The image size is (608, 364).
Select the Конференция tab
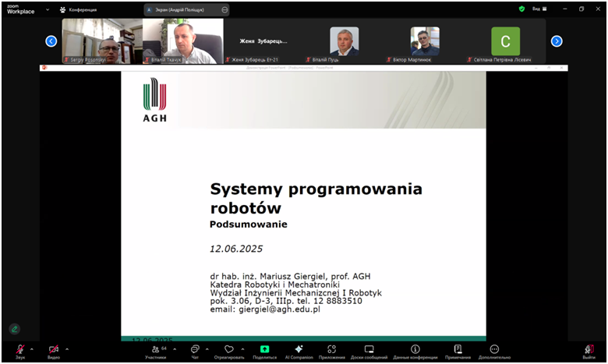[78, 9]
